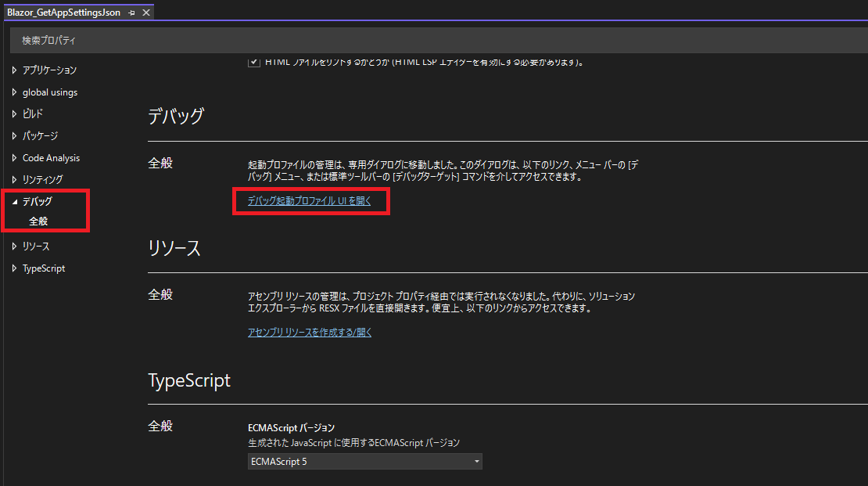Screen dimensions: 868x486
Task: Select Code Analysis in the sidebar
Action: pyautogui.click(x=51, y=158)
